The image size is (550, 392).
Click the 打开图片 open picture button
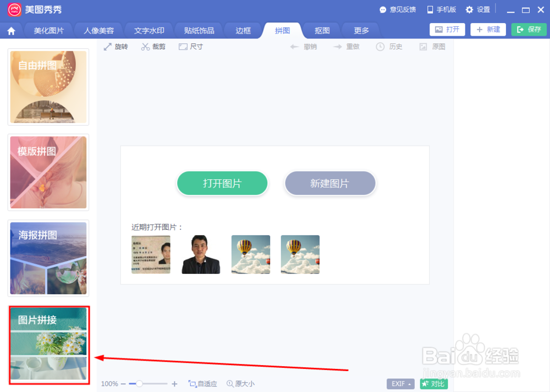click(222, 183)
